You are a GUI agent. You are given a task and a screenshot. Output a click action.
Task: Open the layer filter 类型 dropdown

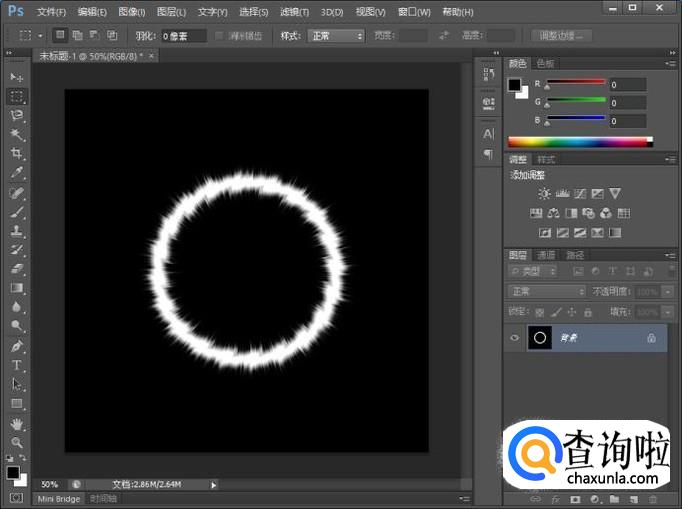534,271
